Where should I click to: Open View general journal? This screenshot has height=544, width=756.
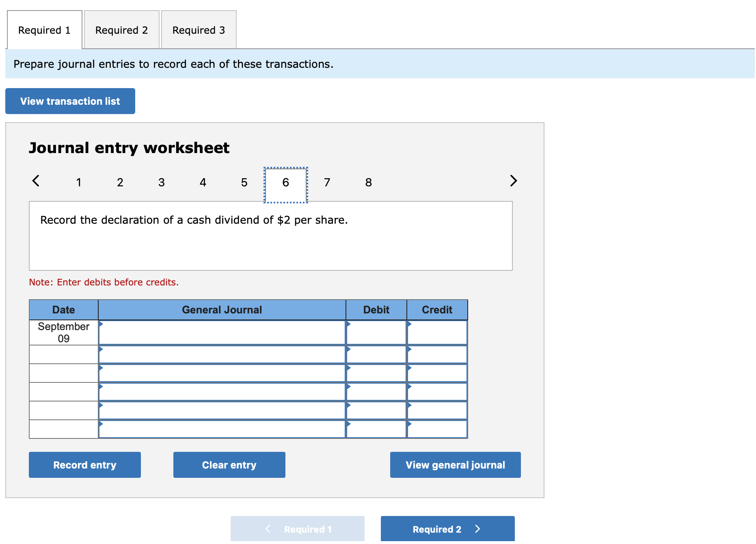(456, 465)
